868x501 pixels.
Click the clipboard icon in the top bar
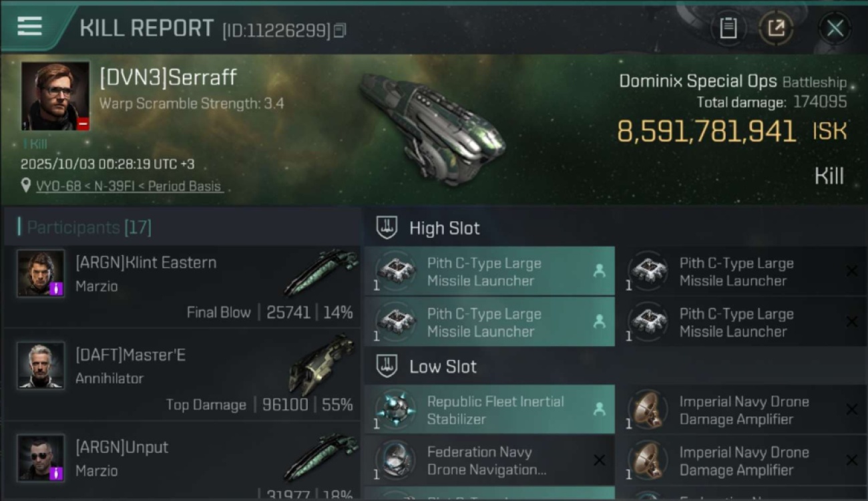[x=728, y=28]
